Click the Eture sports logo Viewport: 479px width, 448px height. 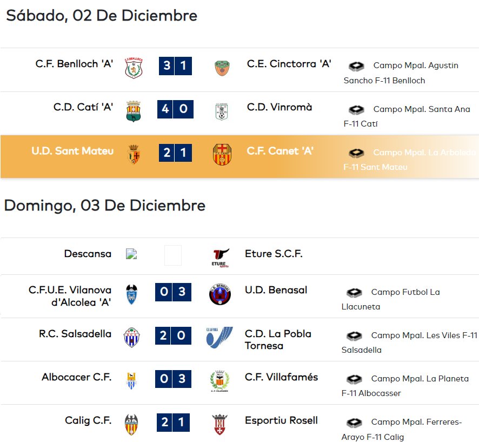[x=220, y=258]
